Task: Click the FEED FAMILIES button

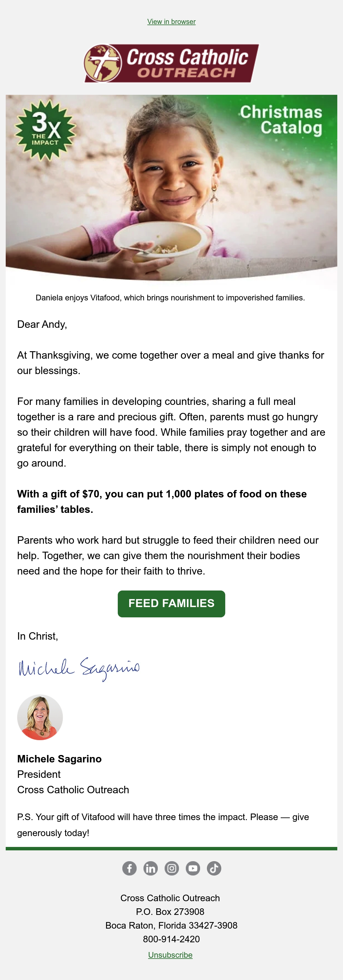Action: (171, 604)
